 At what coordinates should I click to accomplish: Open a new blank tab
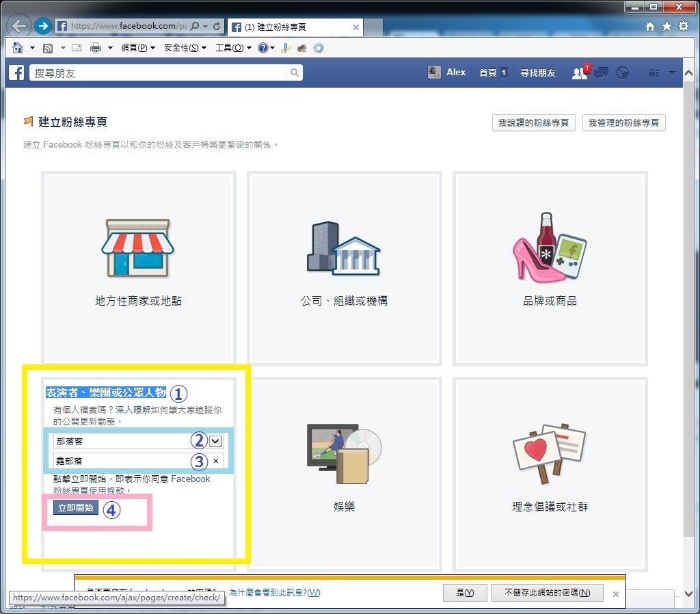[373, 27]
